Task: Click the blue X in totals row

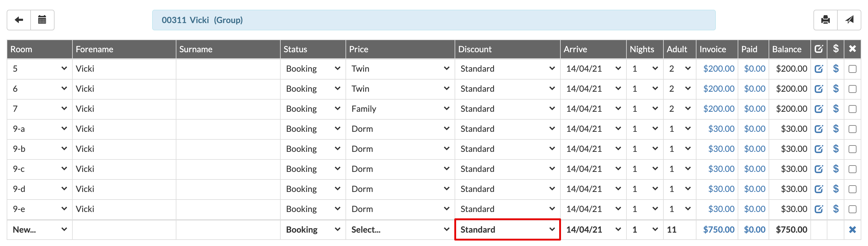Action: click(x=852, y=230)
